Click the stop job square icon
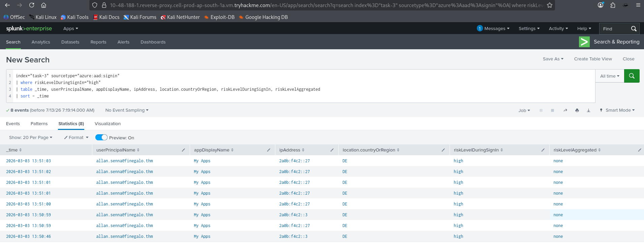644x251 pixels. [552, 110]
